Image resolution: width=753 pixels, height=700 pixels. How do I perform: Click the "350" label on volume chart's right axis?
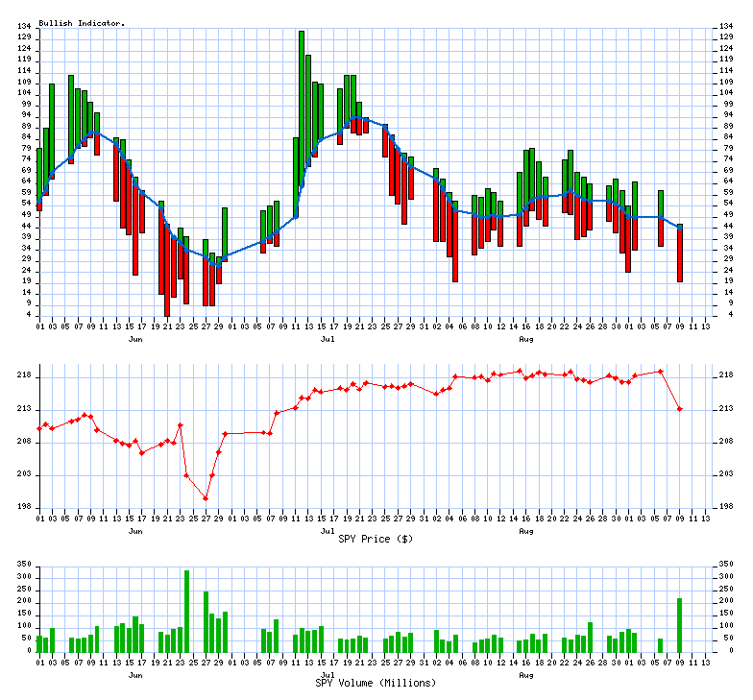point(726,566)
